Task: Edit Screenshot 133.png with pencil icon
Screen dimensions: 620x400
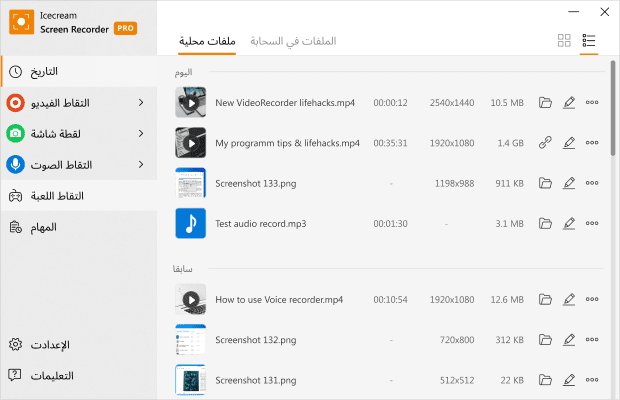Action: (569, 183)
